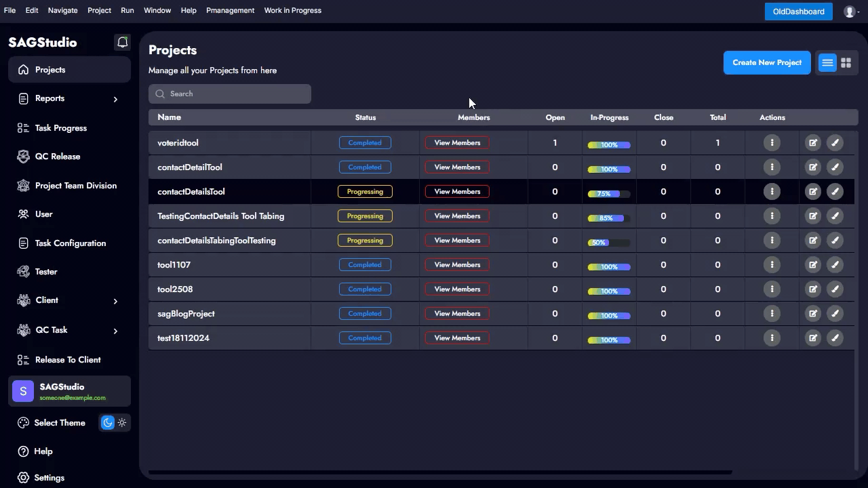Switch to grid view layout
Image resolution: width=868 pixels, height=488 pixels.
(x=846, y=63)
